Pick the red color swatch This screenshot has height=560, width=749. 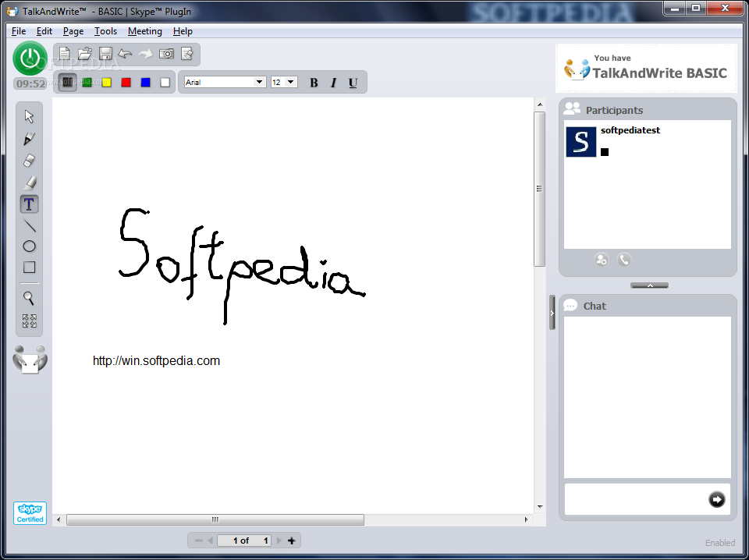(x=126, y=83)
